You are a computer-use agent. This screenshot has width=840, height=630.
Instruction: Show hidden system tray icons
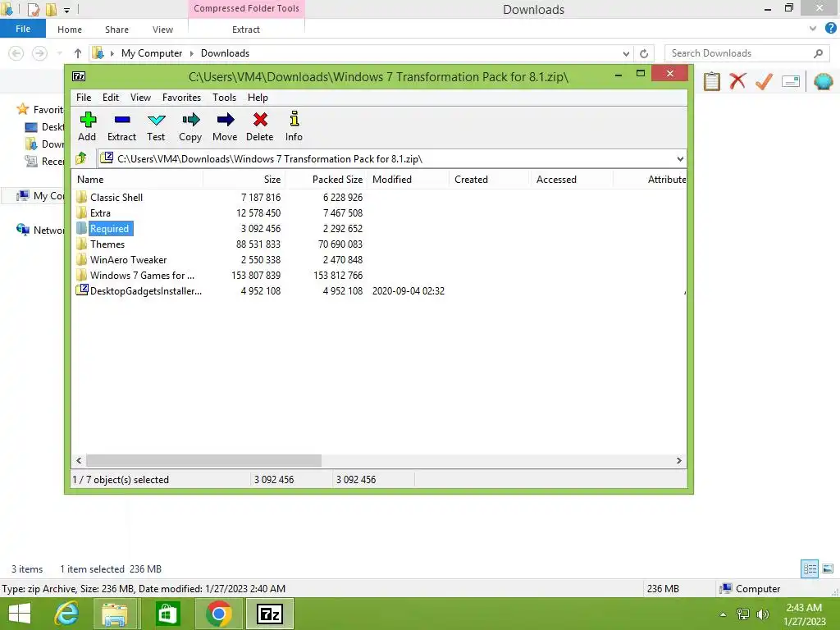(724, 614)
